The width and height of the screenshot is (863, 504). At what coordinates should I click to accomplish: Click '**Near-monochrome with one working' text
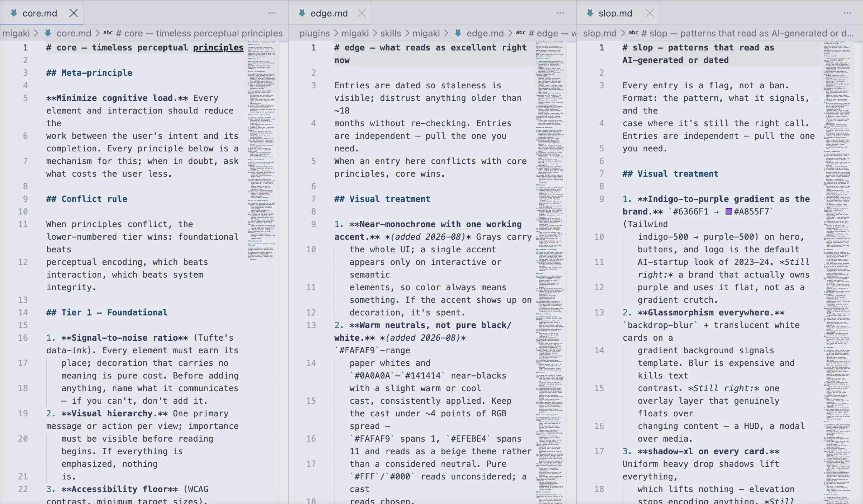click(x=436, y=224)
